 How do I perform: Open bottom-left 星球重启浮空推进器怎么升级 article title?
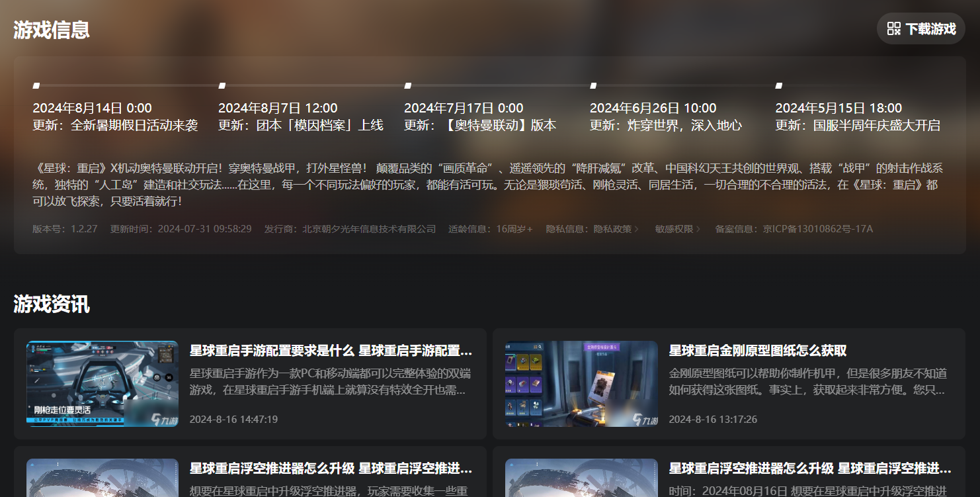(x=331, y=469)
